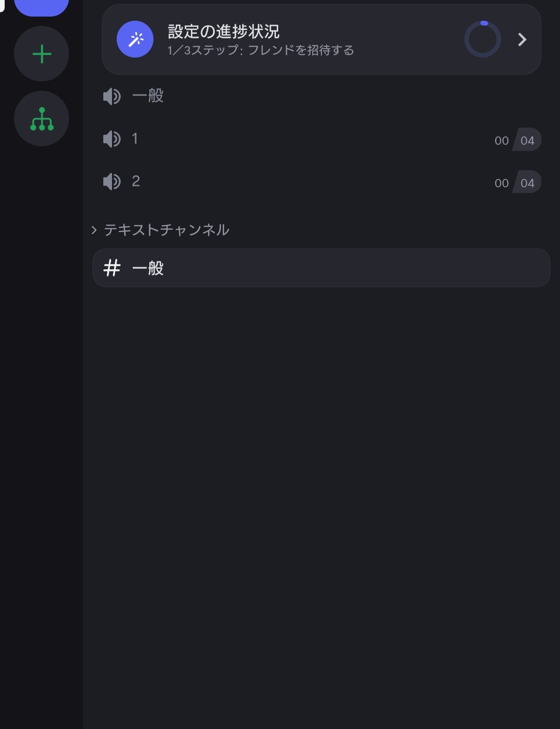Click the speaker icon of voice channel 1
The image size is (560, 729).
111,139
